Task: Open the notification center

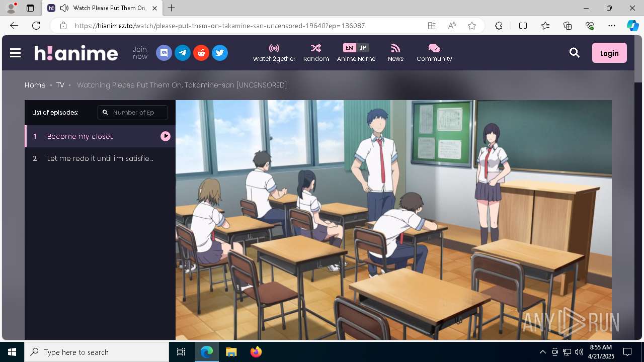Action: click(627, 352)
